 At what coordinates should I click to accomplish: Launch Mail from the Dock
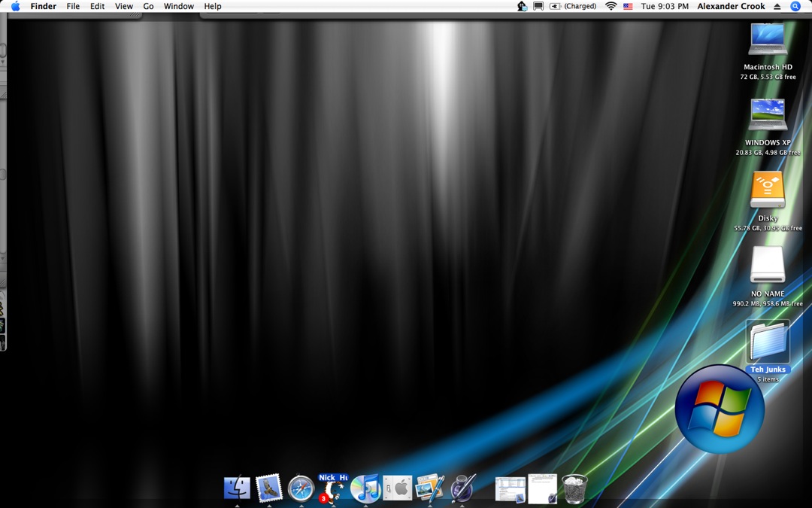(x=269, y=488)
